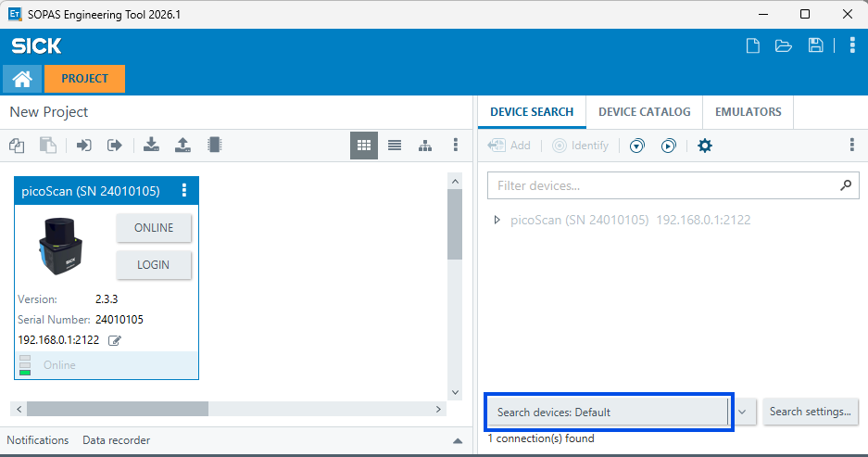This screenshot has width=868, height=457.
Task: Expand the bottom panel with up arrow
Action: pyautogui.click(x=458, y=441)
